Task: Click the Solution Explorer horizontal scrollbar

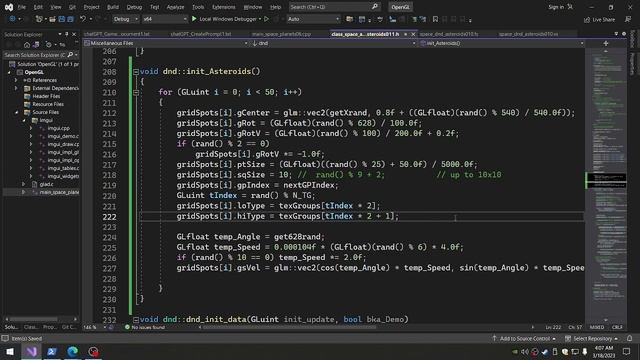Action: point(41,319)
